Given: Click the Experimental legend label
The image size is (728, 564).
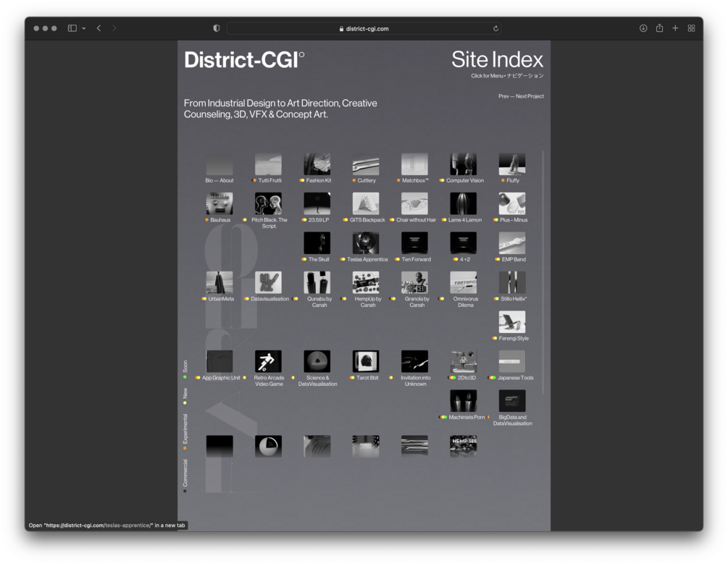Looking at the screenshot, I should point(185,429).
